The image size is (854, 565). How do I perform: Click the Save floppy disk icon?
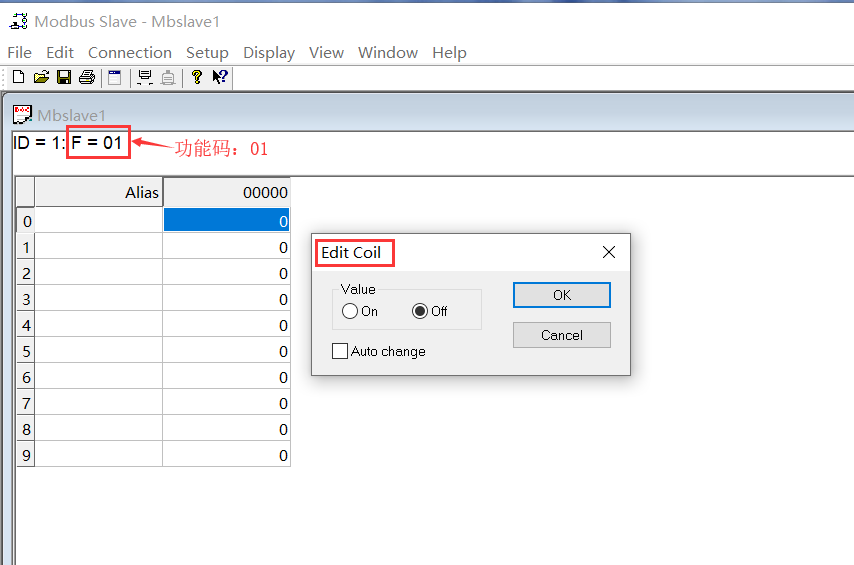[x=64, y=77]
